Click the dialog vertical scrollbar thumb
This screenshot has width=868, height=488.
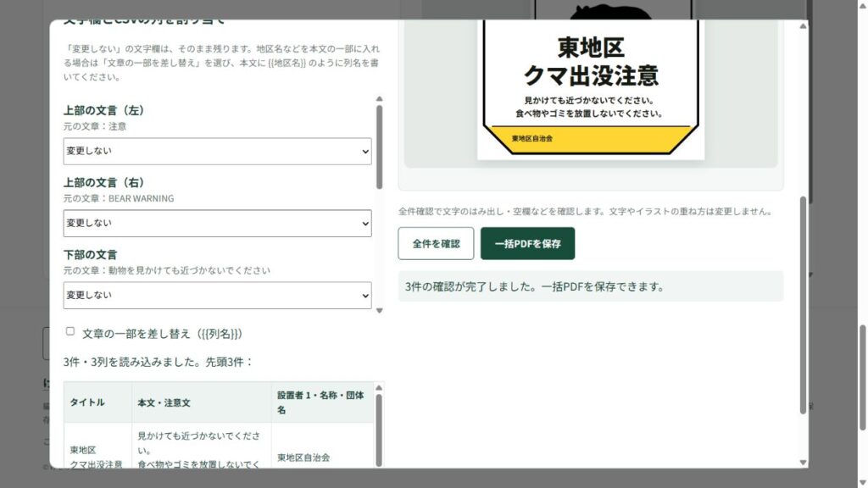click(803, 305)
